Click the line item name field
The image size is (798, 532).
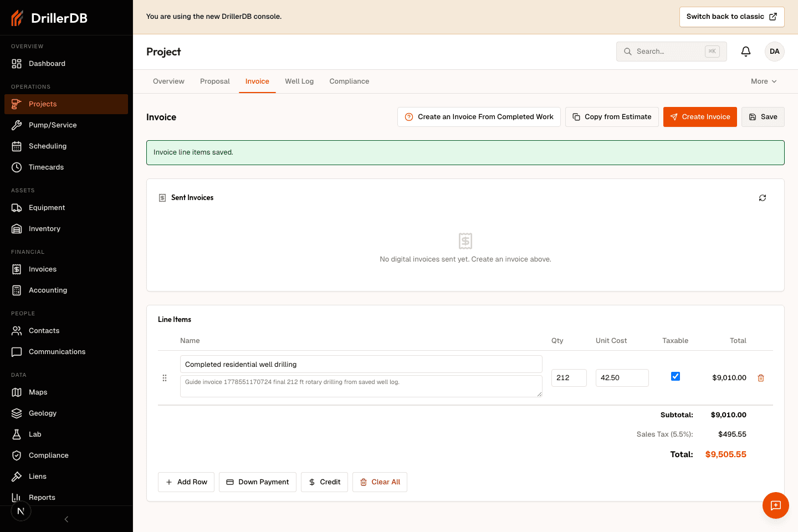click(x=361, y=364)
